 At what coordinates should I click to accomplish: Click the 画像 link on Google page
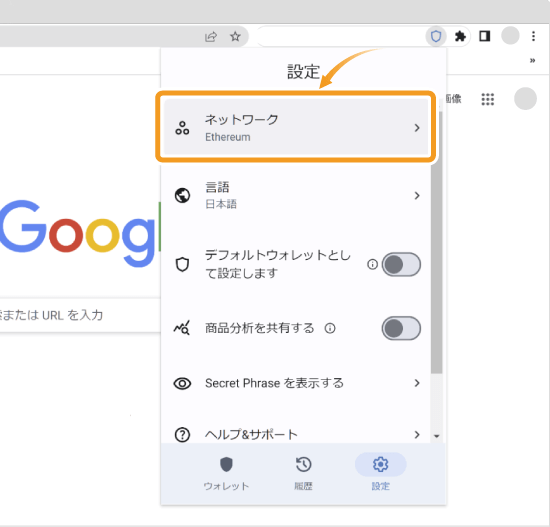(454, 99)
